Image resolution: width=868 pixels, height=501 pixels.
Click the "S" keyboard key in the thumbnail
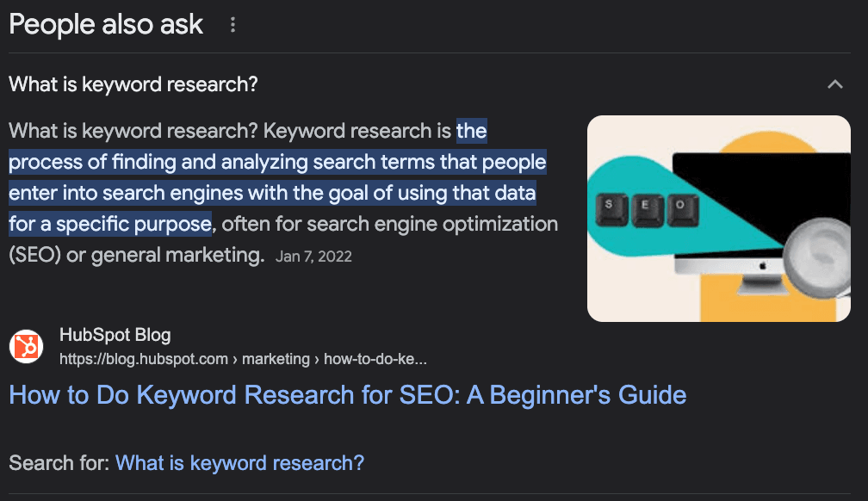pos(610,207)
